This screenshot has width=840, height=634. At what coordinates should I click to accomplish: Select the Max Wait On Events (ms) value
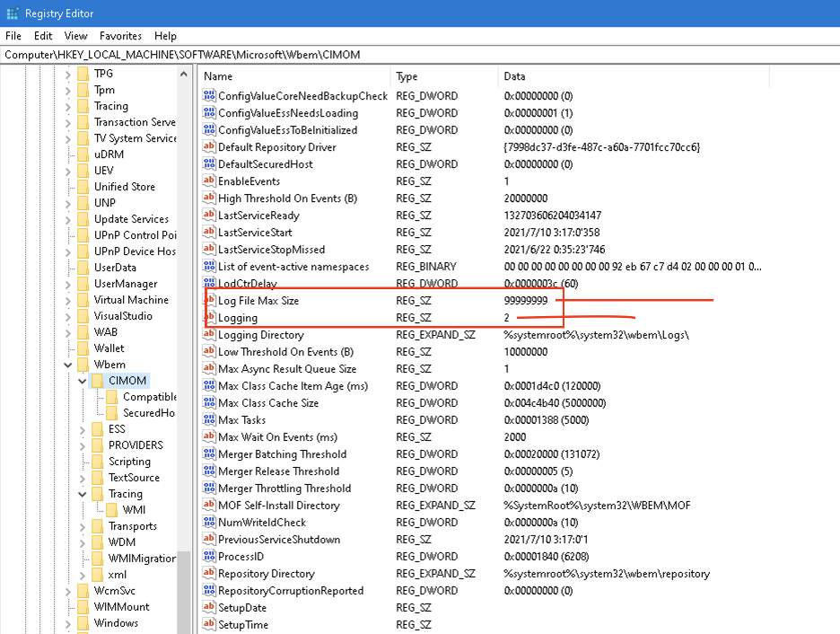click(278, 436)
